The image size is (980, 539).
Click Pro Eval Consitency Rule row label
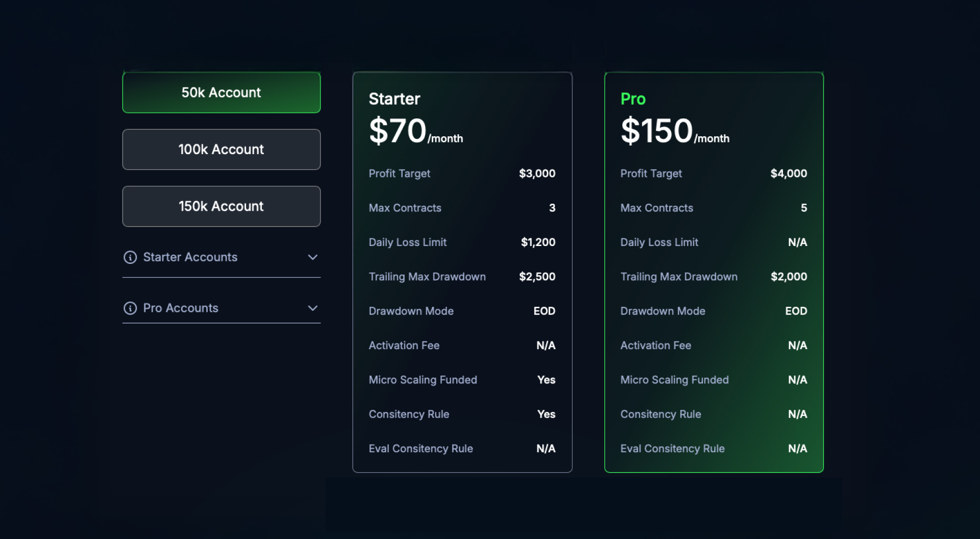672,449
